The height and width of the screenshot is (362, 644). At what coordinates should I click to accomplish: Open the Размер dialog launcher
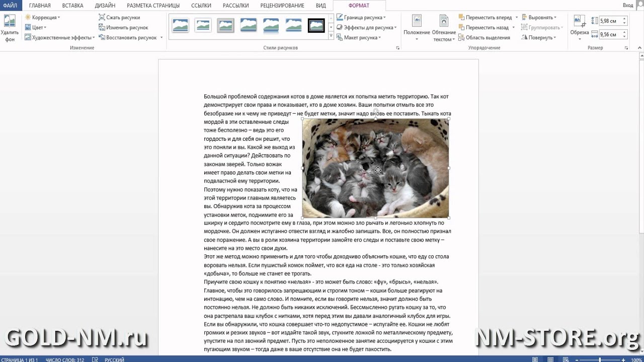pyautogui.click(x=626, y=48)
